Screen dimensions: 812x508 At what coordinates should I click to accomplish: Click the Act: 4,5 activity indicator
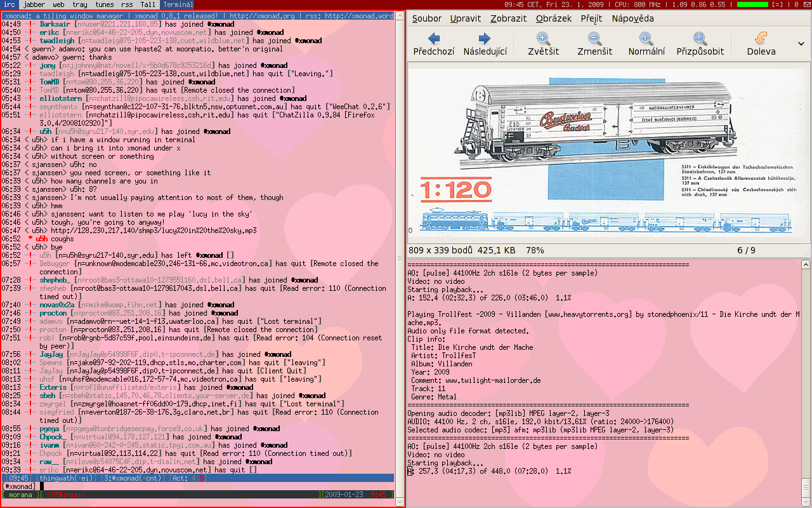tap(188, 478)
